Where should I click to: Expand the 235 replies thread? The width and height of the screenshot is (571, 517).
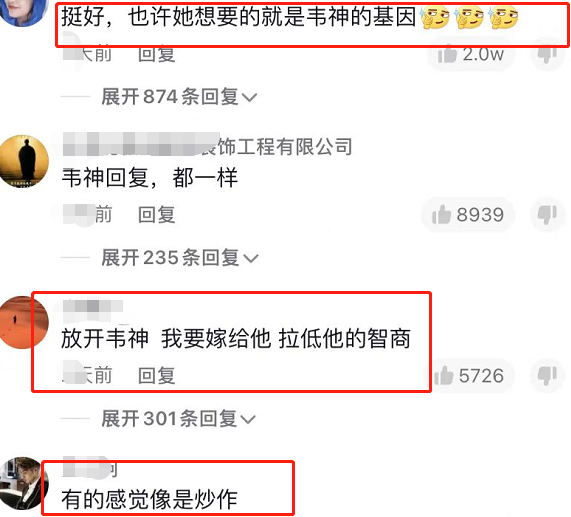tap(180, 257)
